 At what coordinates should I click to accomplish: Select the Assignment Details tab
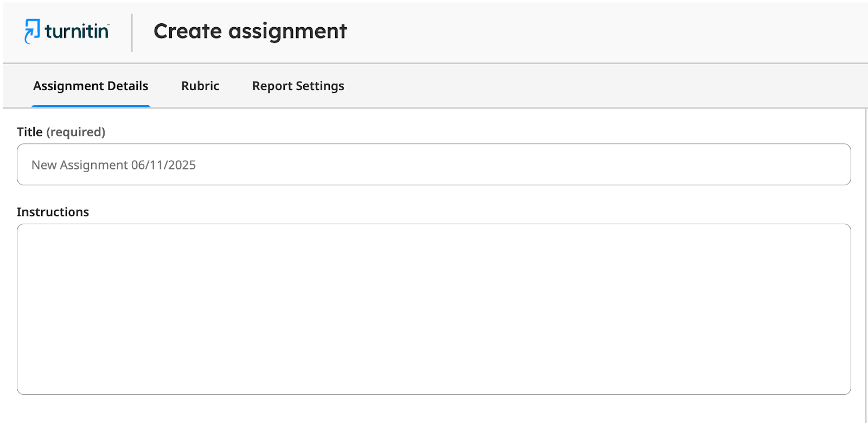[x=91, y=86]
